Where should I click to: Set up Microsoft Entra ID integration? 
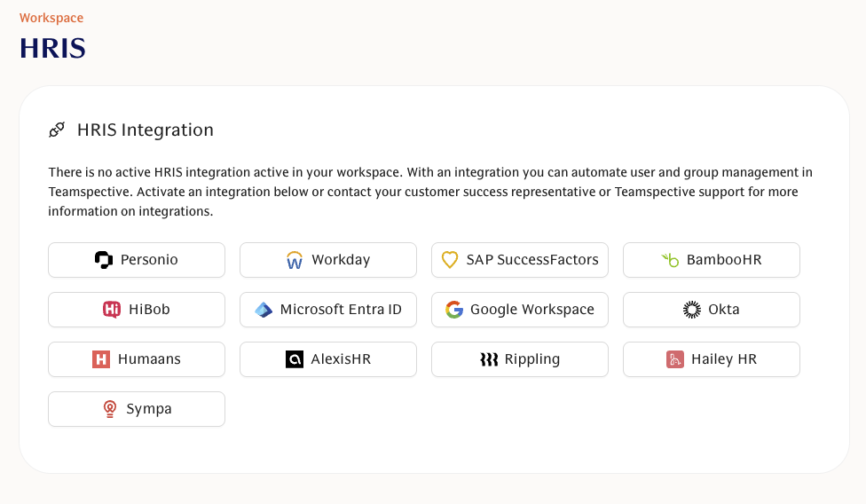(x=328, y=310)
